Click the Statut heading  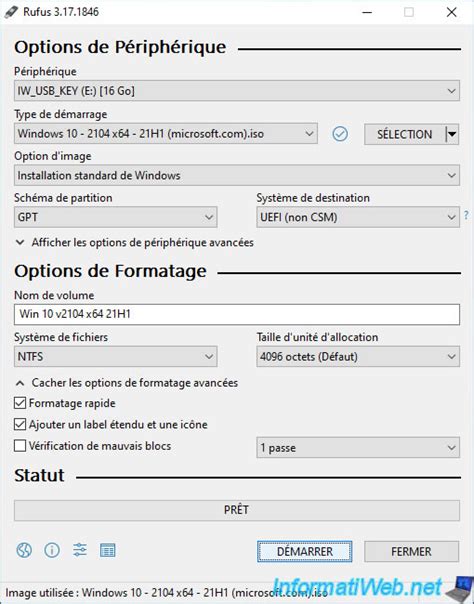point(39,475)
